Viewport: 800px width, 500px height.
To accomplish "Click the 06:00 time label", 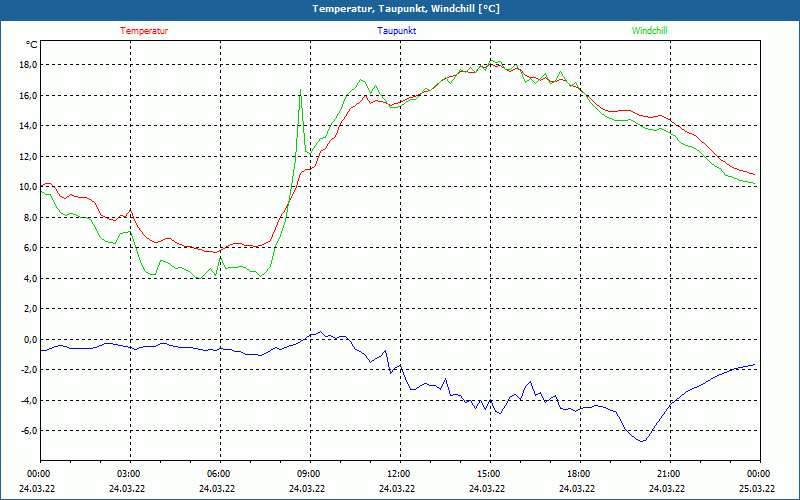I will point(220,474).
